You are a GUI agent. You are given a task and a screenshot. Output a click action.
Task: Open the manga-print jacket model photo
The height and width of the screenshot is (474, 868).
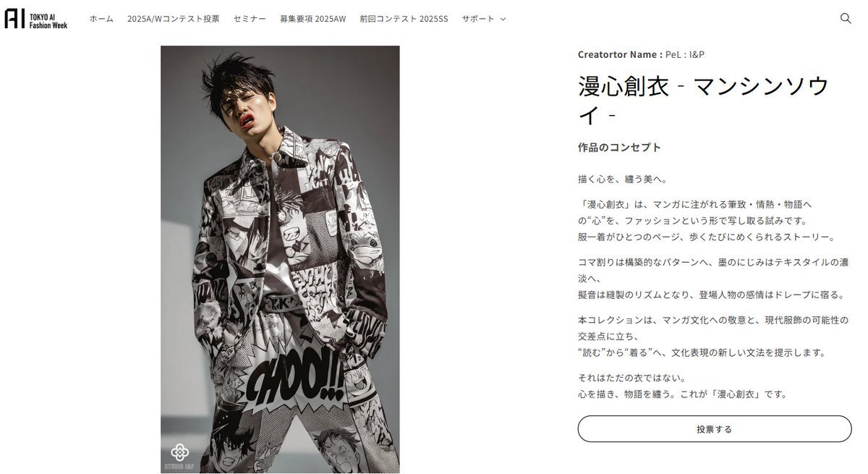pos(280,260)
